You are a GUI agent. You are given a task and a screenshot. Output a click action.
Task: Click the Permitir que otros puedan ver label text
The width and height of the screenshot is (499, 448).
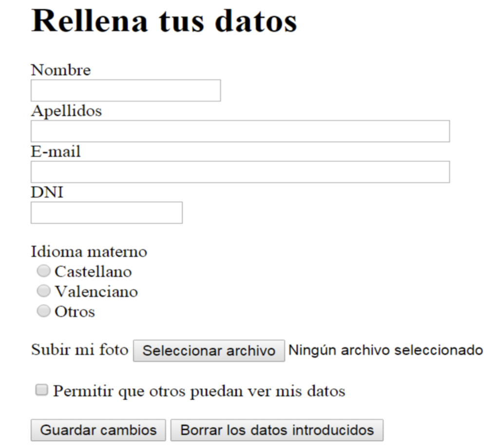pos(199,391)
